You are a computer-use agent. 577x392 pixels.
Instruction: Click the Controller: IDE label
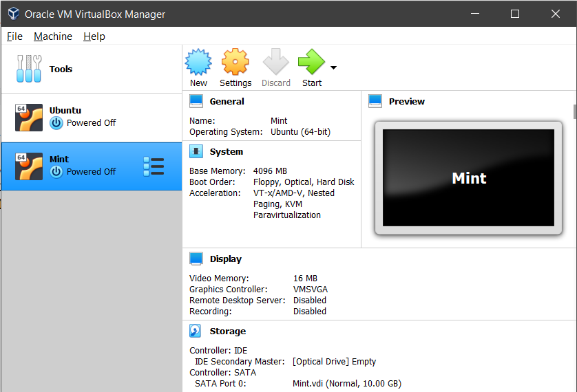pos(218,351)
